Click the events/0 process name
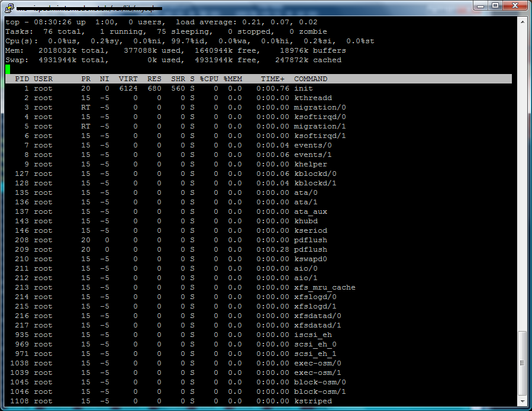Screen dimensions: 532x411 coord(313,145)
